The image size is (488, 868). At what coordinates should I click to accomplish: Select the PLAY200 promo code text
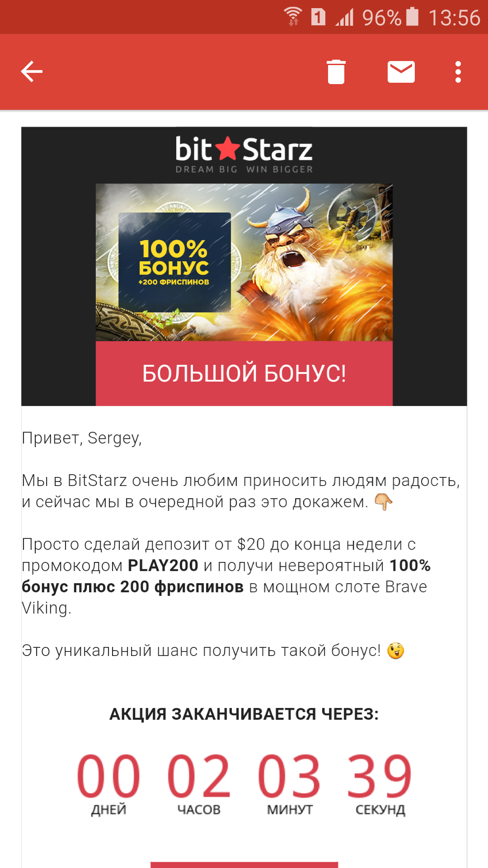(x=163, y=566)
